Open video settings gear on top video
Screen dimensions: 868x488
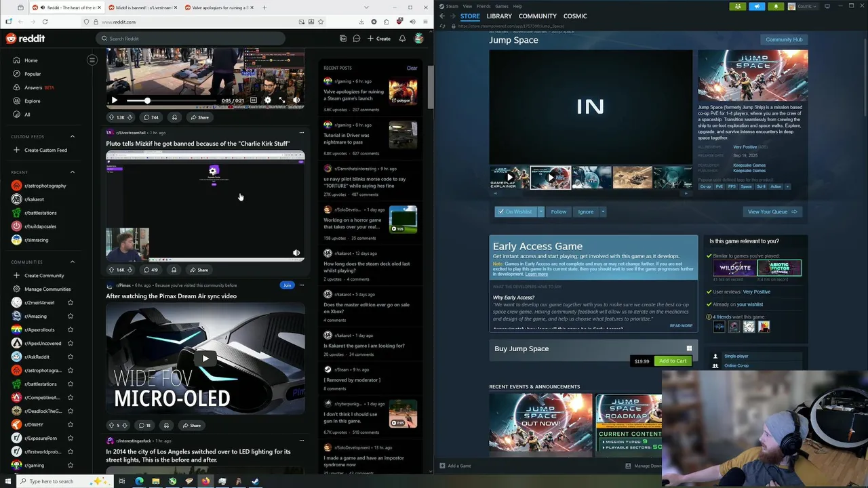coord(268,100)
